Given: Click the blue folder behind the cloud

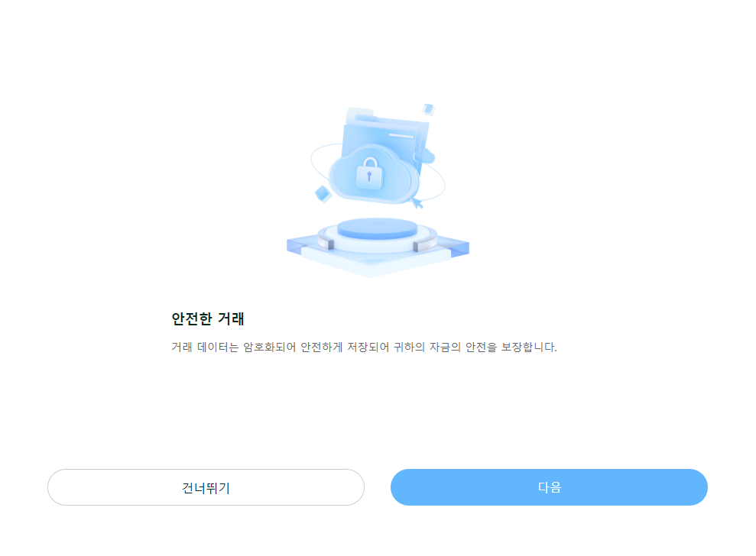Looking at the screenshot, I should [386, 140].
